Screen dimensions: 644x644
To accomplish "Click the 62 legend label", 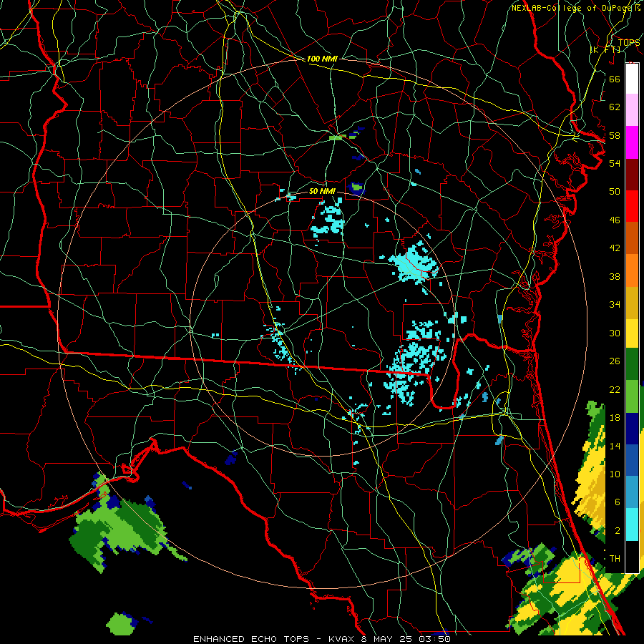I will (x=615, y=107).
